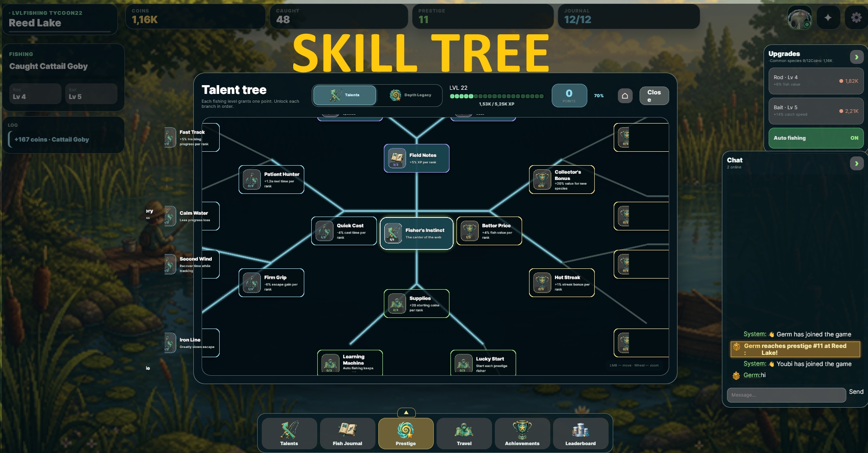Send the chat message
Image resolution: width=868 pixels, height=453 pixels.
pyautogui.click(x=856, y=391)
